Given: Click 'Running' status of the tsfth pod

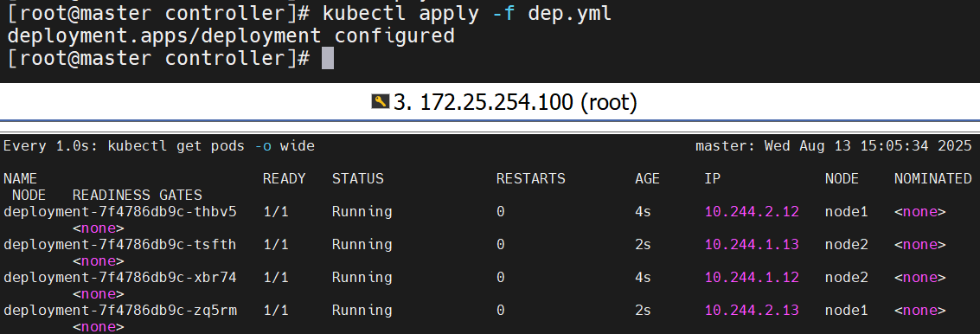Looking at the screenshot, I should (362, 245).
